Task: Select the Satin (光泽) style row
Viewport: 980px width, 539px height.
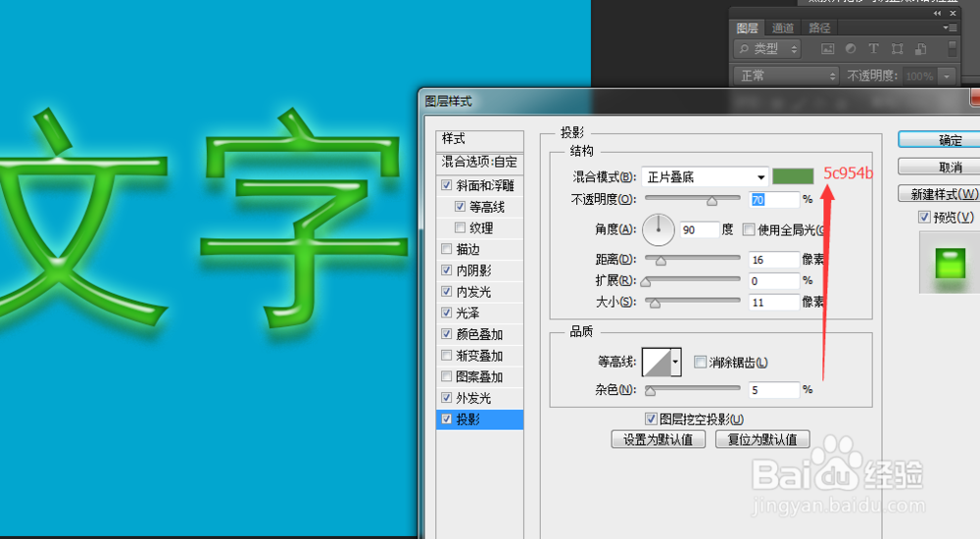Action: pyautogui.click(x=480, y=313)
